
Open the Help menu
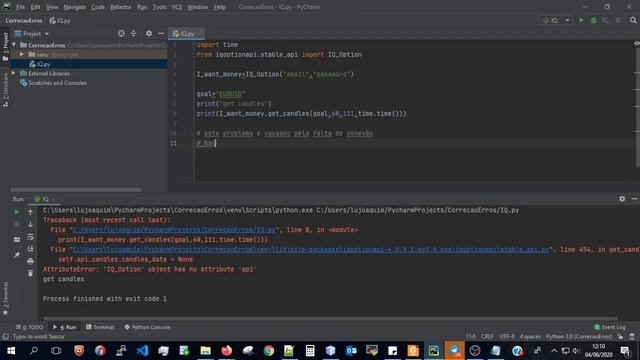[x=220, y=7]
